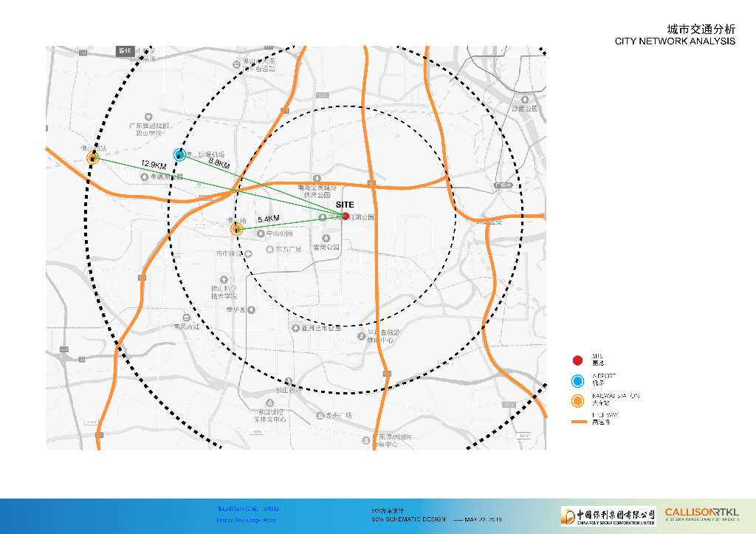Click the icon beside 半岛旅游休闲中心
756x534 pixels.
pos(362,336)
